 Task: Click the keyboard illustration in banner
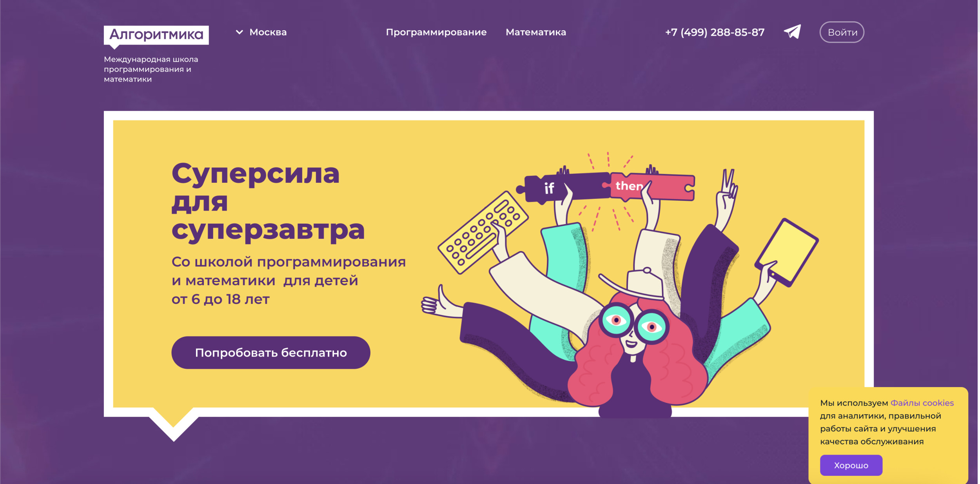(x=483, y=232)
